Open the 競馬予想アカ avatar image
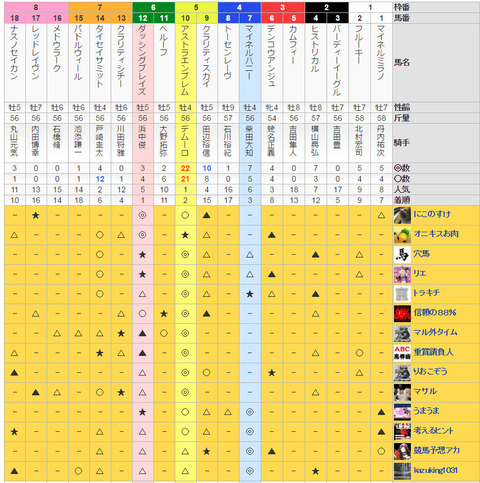 click(x=402, y=451)
